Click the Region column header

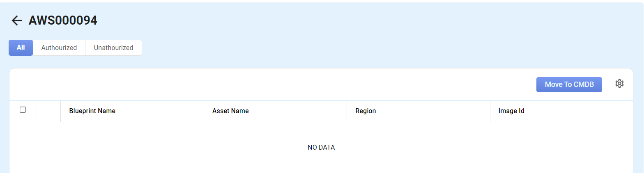pos(366,111)
